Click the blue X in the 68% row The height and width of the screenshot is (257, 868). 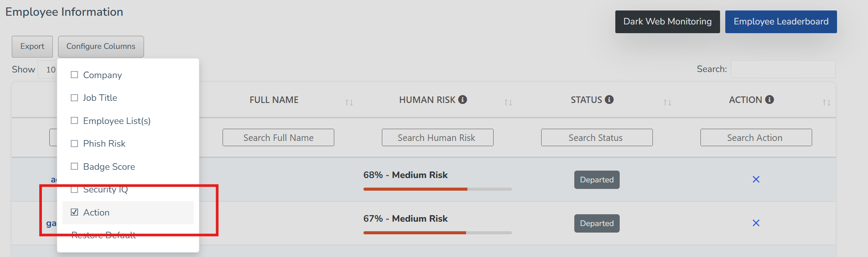pos(756,179)
